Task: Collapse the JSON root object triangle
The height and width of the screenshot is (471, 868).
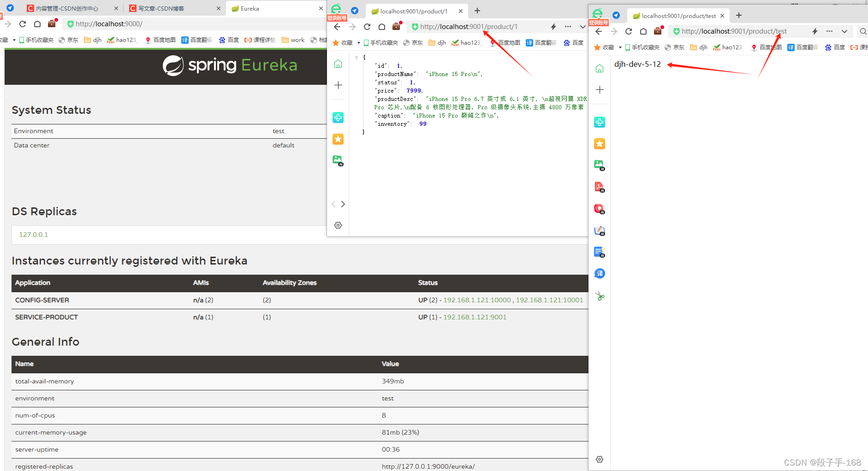Action: 357,58
